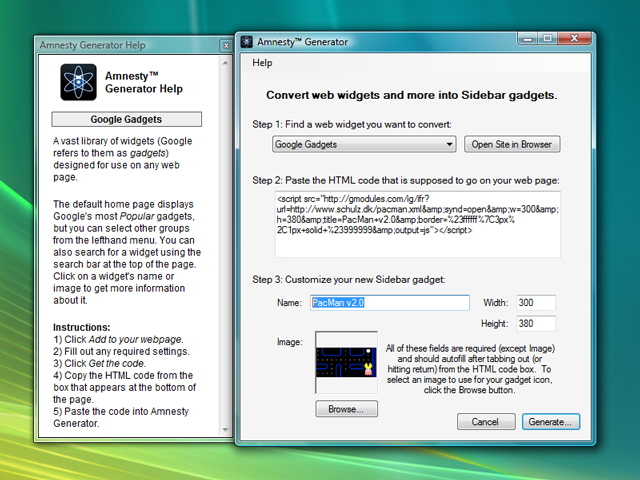Click the 'Step 1: Find a web widget' label

[x=352, y=124]
